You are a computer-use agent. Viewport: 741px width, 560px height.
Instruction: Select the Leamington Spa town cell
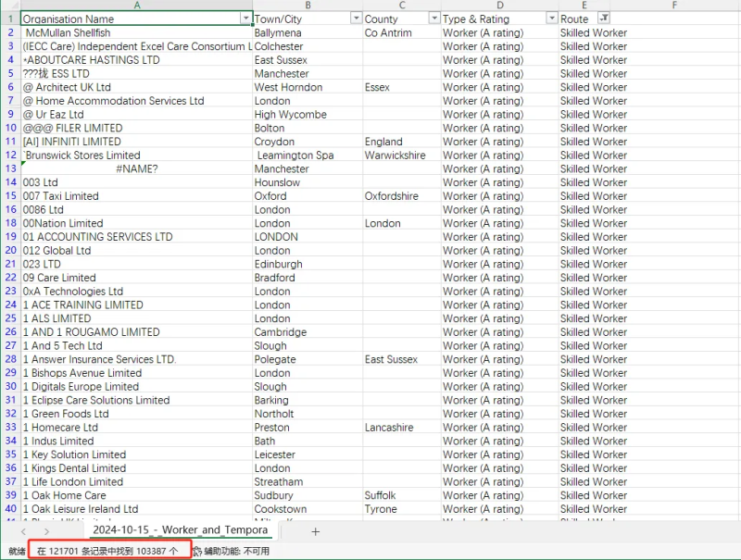point(308,155)
